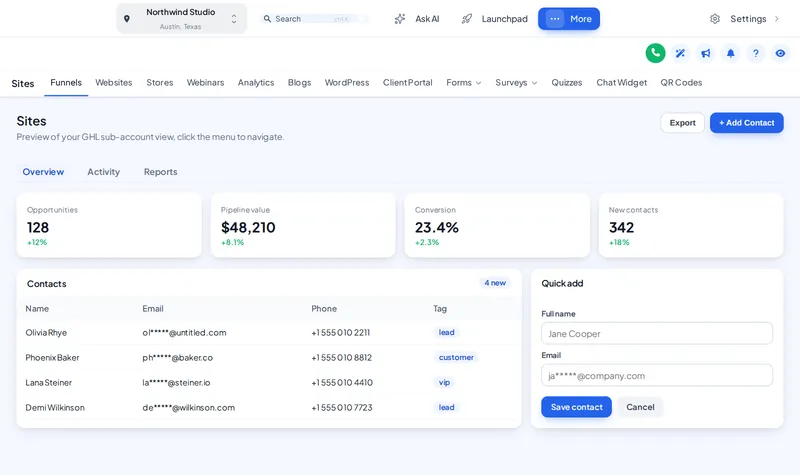This screenshot has height=475, width=800.
Task: Click the + Add Contact button
Action: [746, 123]
